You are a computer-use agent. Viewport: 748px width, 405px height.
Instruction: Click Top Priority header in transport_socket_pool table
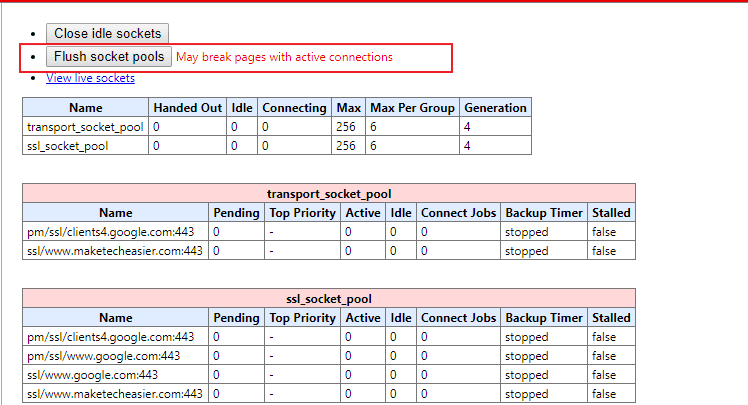(302, 213)
